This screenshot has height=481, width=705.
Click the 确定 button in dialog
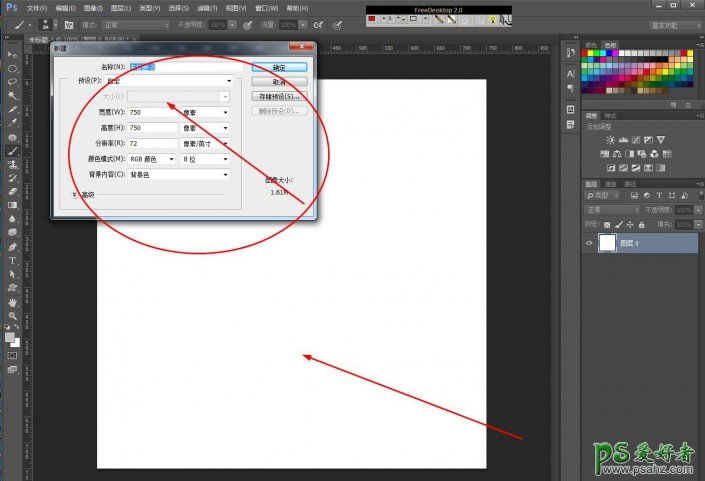279,67
